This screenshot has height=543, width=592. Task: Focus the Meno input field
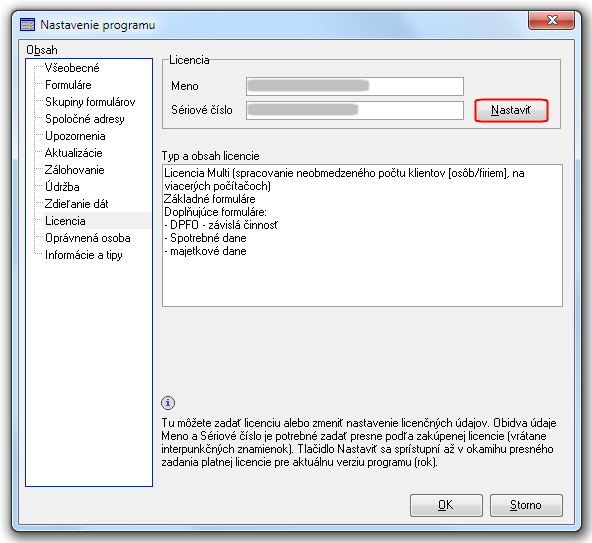pyautogui.click(x=355, y=86)
